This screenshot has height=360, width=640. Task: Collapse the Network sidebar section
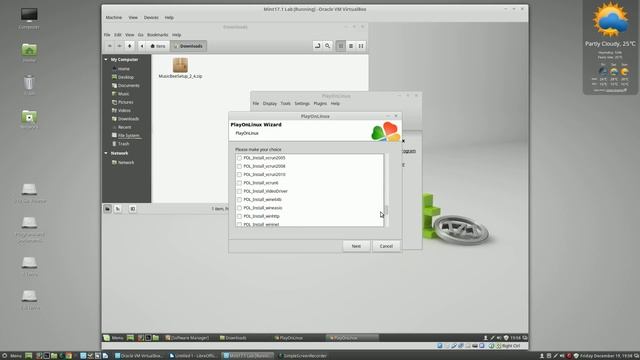click(106, 153)
